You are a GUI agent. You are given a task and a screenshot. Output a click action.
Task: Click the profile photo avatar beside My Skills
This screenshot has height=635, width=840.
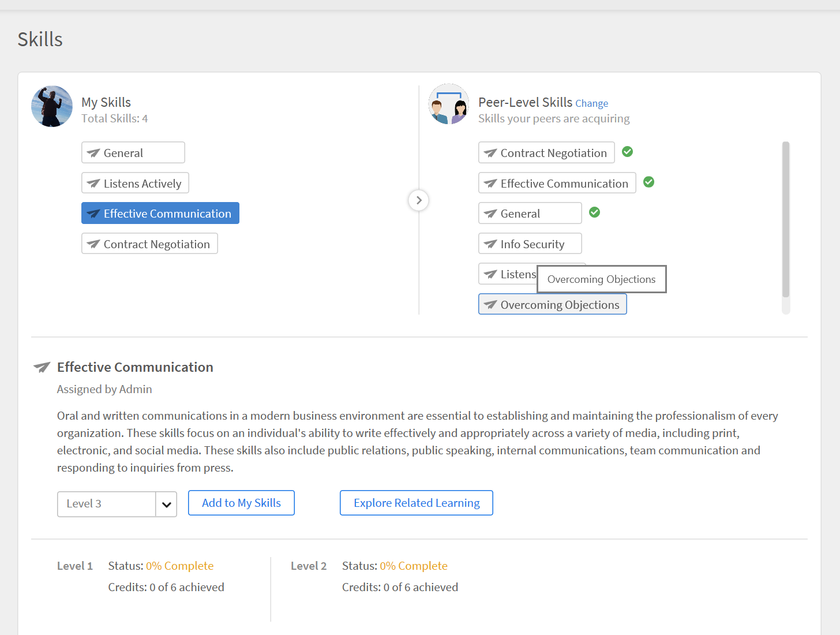point(52,107)
